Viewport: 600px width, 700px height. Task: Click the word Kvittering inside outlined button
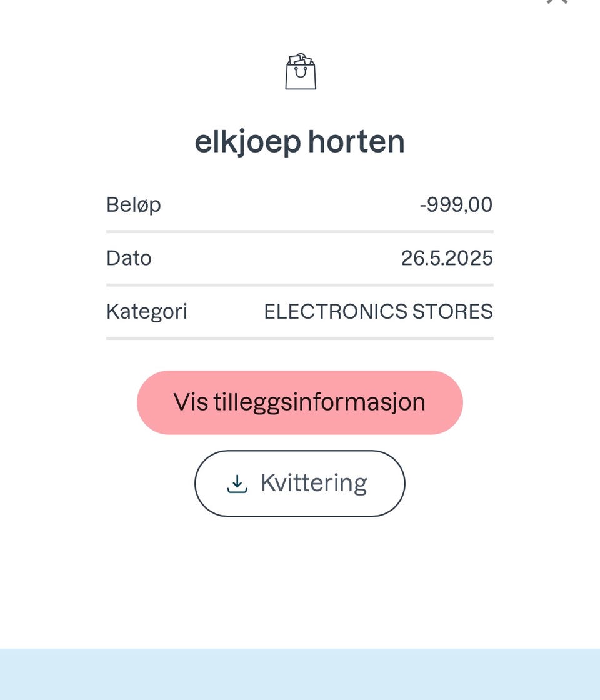coord(314,484)
